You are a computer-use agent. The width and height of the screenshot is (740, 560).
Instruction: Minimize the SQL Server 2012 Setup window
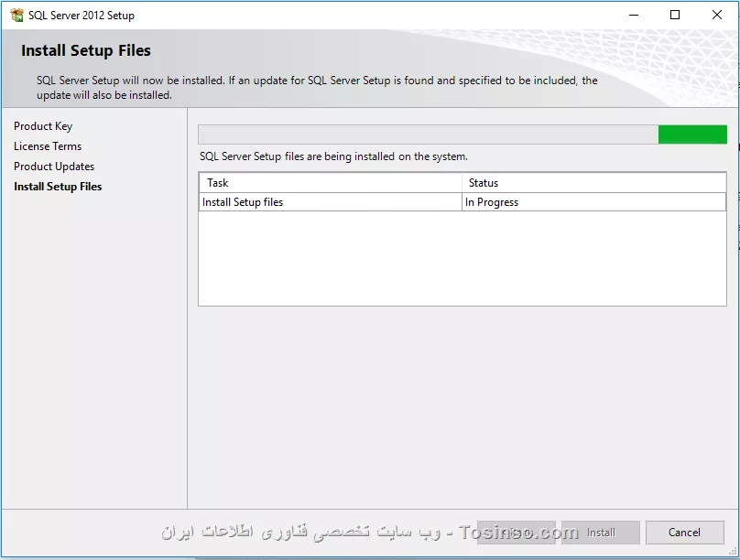click(x=634, y=15)
